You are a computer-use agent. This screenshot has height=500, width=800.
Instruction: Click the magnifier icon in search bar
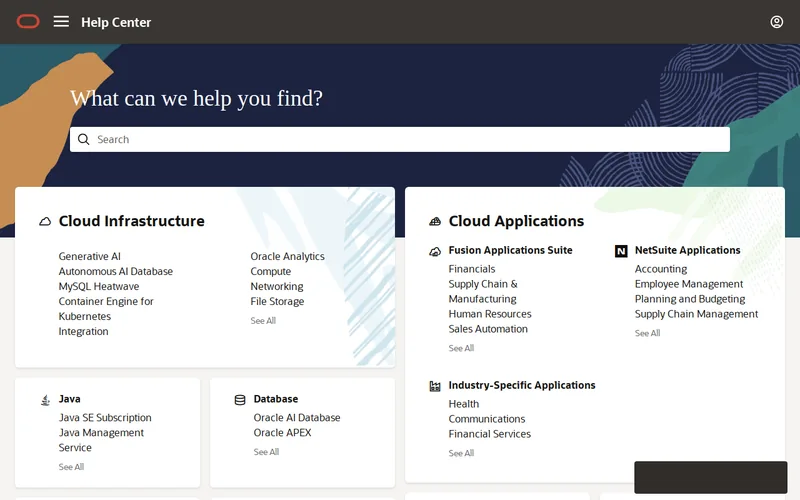(84, 139)
